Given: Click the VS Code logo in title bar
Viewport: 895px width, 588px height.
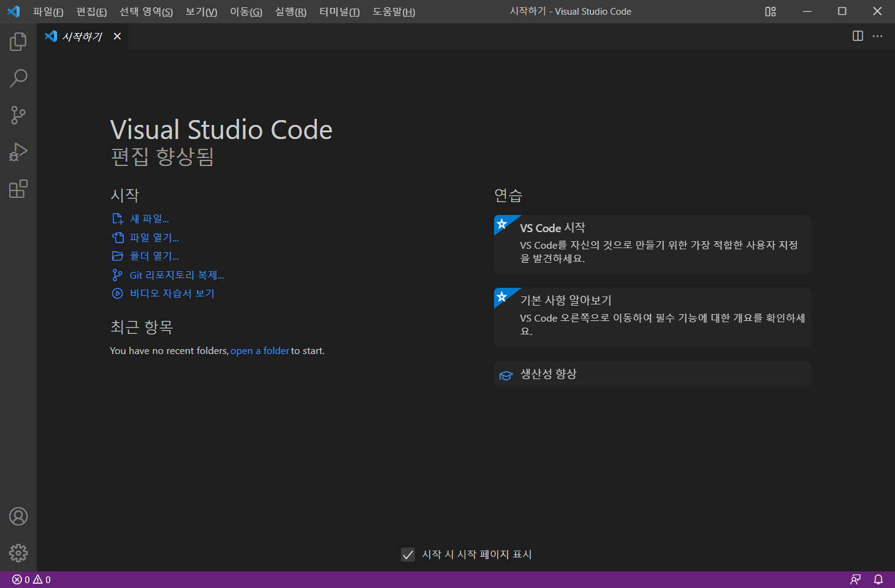Looking at the screenshot, I should coord(13,11).
